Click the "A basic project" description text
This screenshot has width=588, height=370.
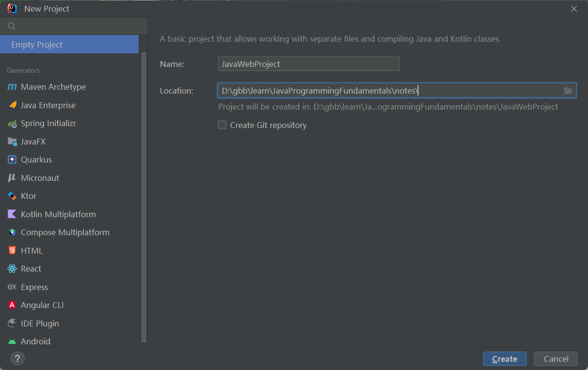(x=330, y=39)
